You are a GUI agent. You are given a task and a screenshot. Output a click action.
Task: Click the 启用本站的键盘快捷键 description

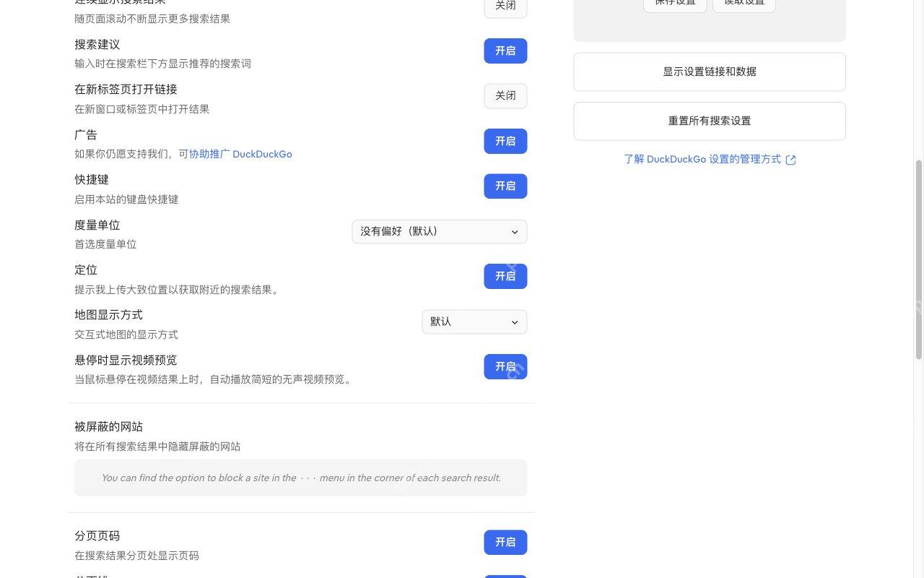126,199
